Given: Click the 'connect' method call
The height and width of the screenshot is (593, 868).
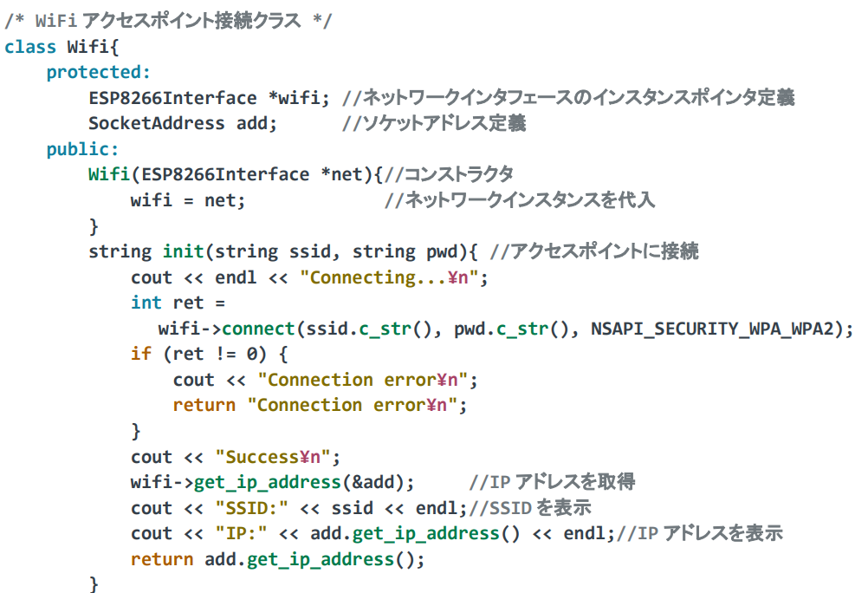Looking at the screenshot, I should click(258, 329).
